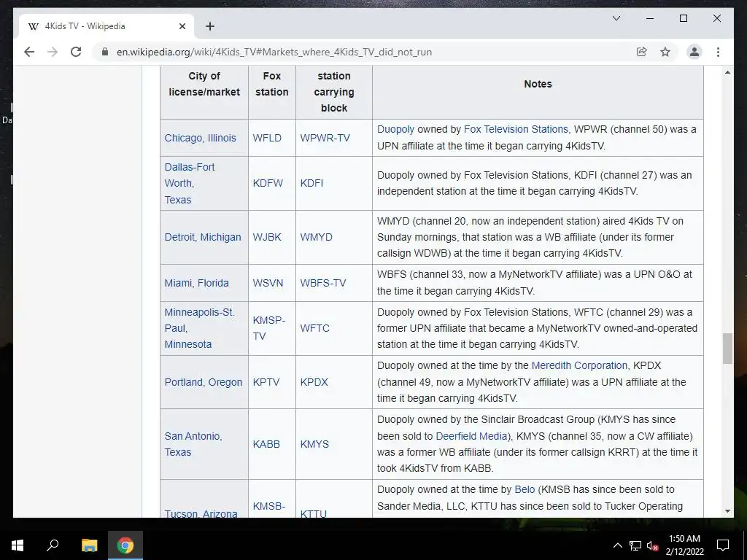Open Chrome's three-dot menu
The height and width of the screenshot is (560, 747).
[718, 52]
